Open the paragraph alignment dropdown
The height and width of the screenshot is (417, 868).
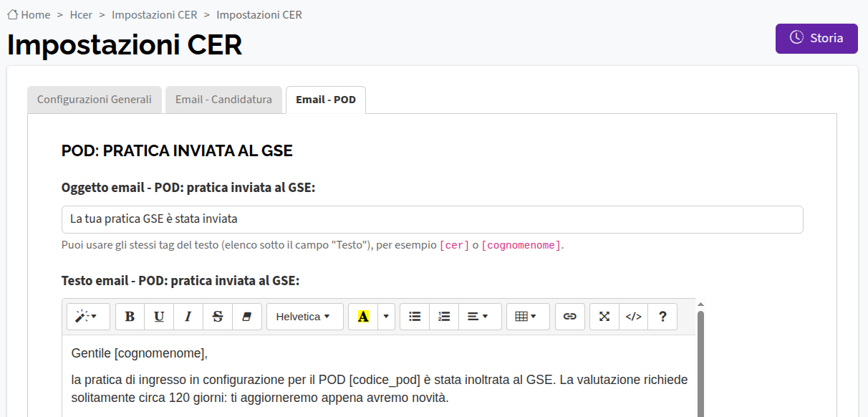(x=478, y=316)
